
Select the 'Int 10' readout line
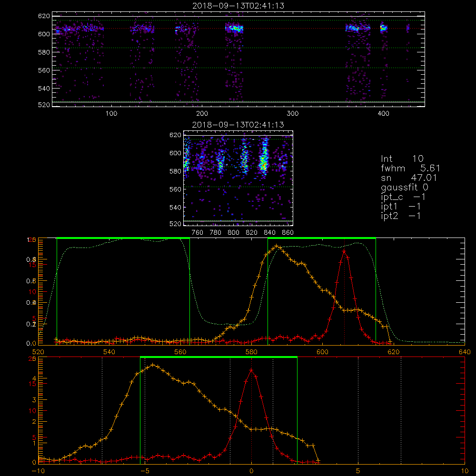[x=402, y=159]
